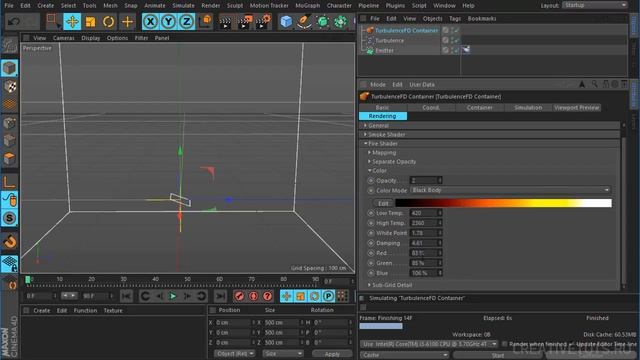Go to end of timeline
The image size is (640, 360).
coord(220,296)
